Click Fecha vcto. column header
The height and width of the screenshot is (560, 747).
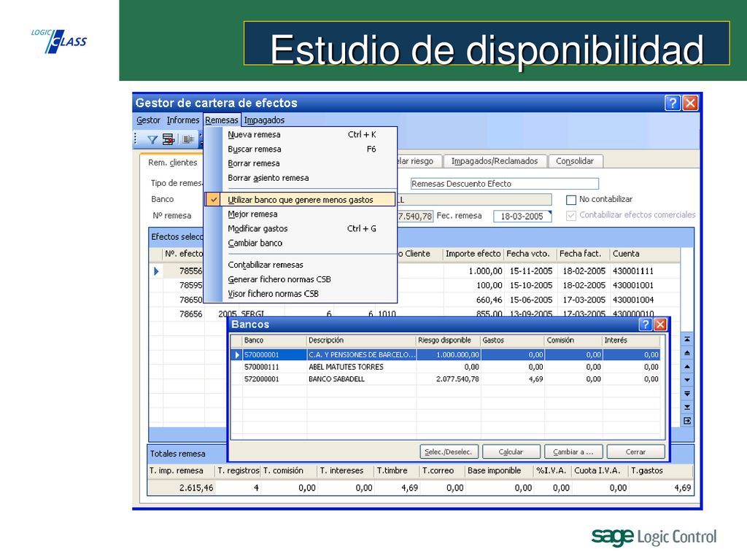[530, 254]
